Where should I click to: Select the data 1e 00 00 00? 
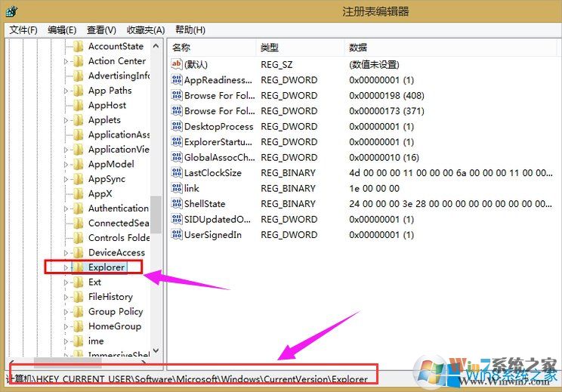click(374, 188)
